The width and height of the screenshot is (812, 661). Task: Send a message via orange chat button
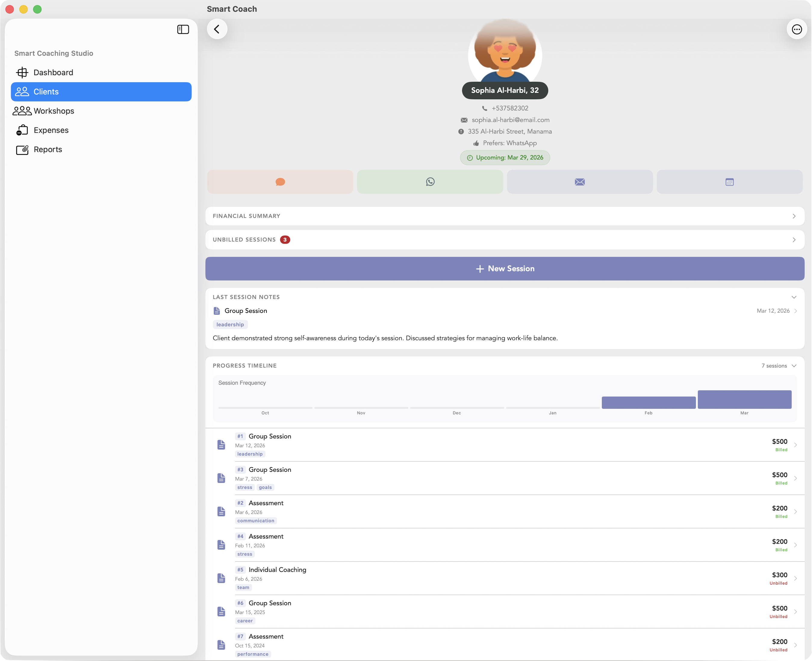click(280, 182)
